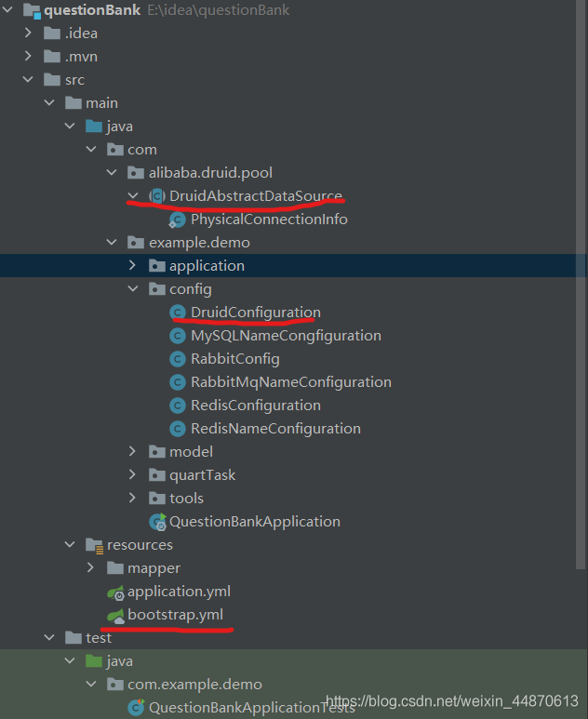Viewport: 588px width, 719px height.
Task: Collapse the example.demo package
Action: click(112, 242)
